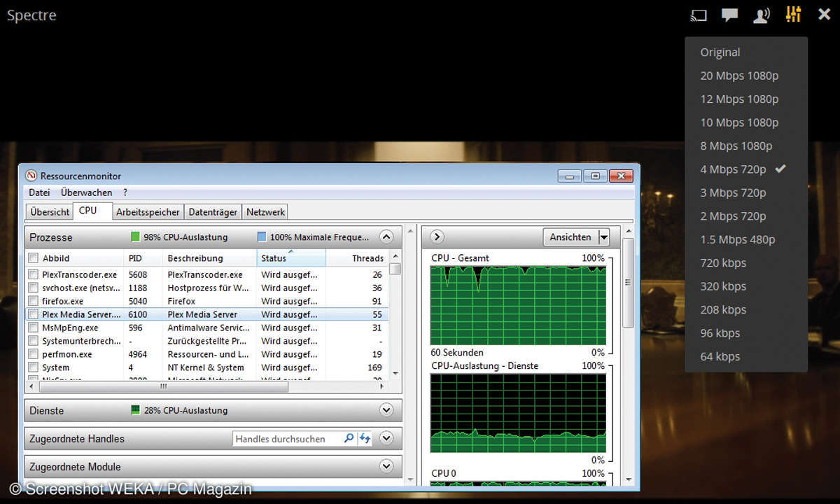Image resolution: width=840 pixels, height=504 pixels.
Task: Click the refresh icon beside handles search
Action: coord(365,439)
